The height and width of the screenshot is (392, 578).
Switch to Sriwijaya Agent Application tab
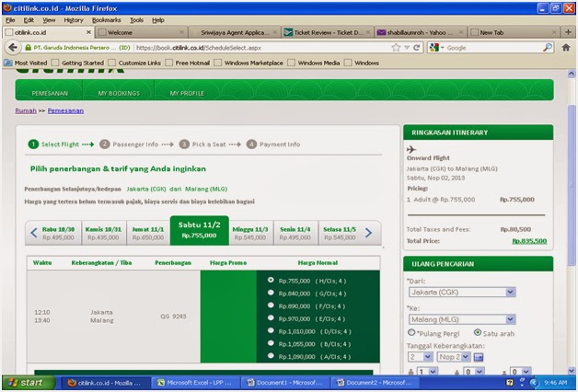(235, 32)
